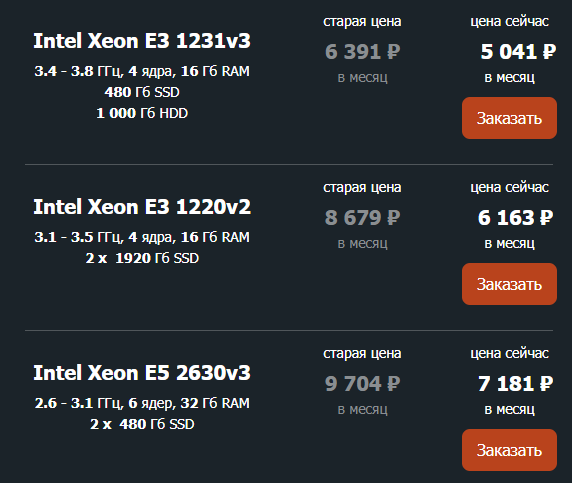The height and width of the screenshot is (483, 572).
Task: Click the Intel Xeon E5 2630v3 title
Action: [142, 373]
